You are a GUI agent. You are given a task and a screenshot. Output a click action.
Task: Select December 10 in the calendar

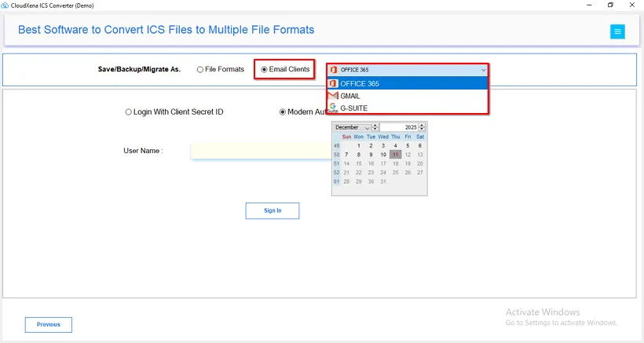point(383,155)
